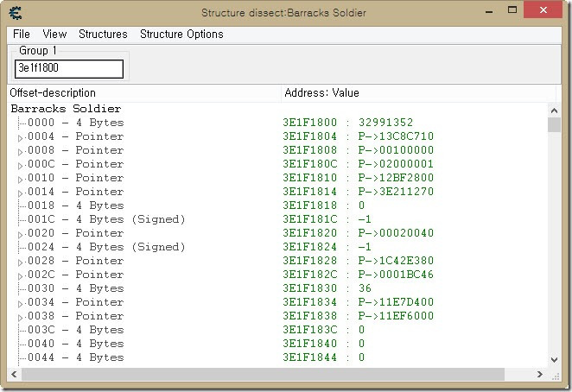The width and height of the screenshot is (572, 392).
Task: Click the value P->11EF6000
Action: [x=396, y=316]
